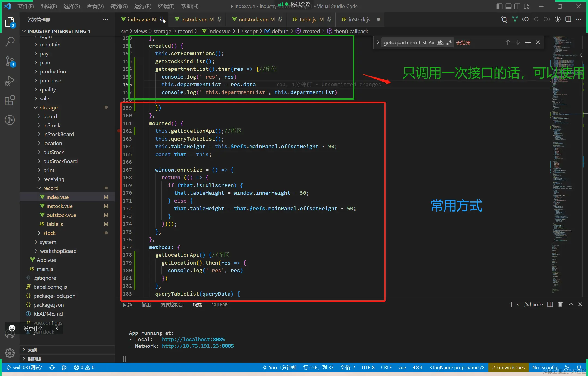
Task: Open the Search view in activity bar
Action: pyautogui.click(x=10, y=41)
